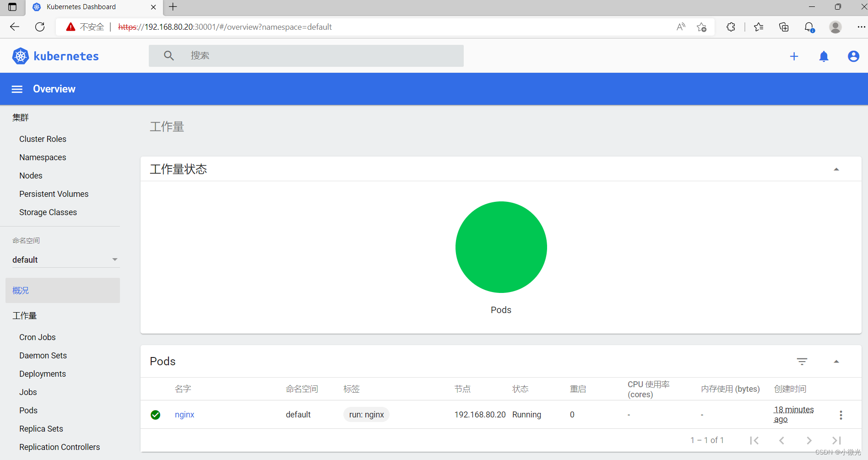Click the 集群 section heading
The image size is (868, 460).
click(x=21, y=117)
